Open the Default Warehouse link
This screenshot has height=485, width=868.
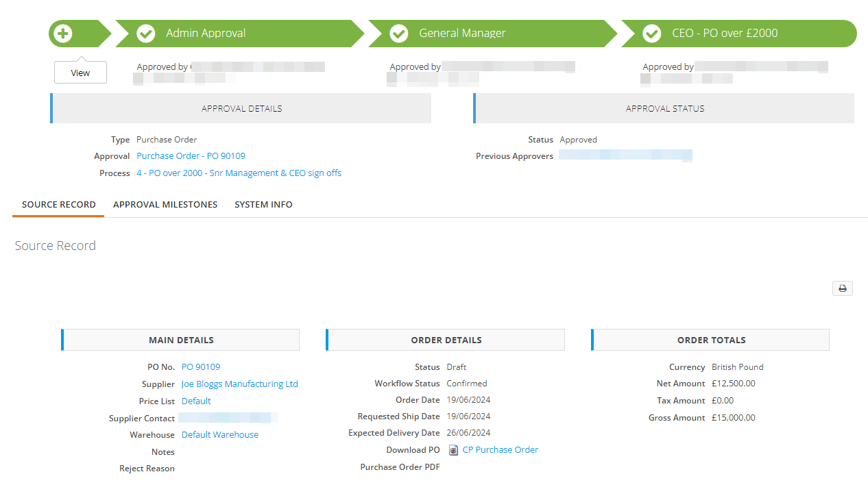pos(220,435)
